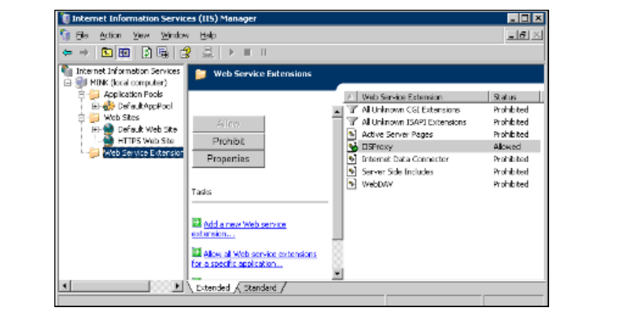
Task: Toggle the Show/Hide Console Tree icon
Action: pyautogui.click(x=123, y=53)
